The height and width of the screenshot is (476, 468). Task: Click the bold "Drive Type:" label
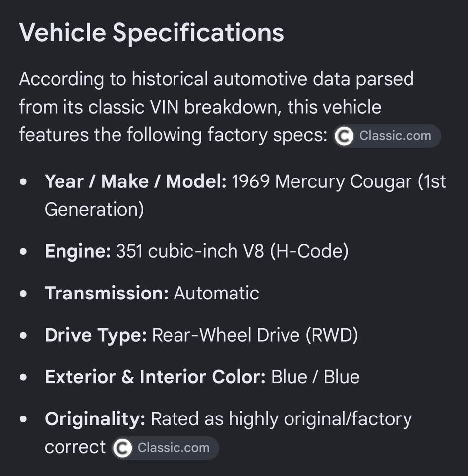coord(96,335)
